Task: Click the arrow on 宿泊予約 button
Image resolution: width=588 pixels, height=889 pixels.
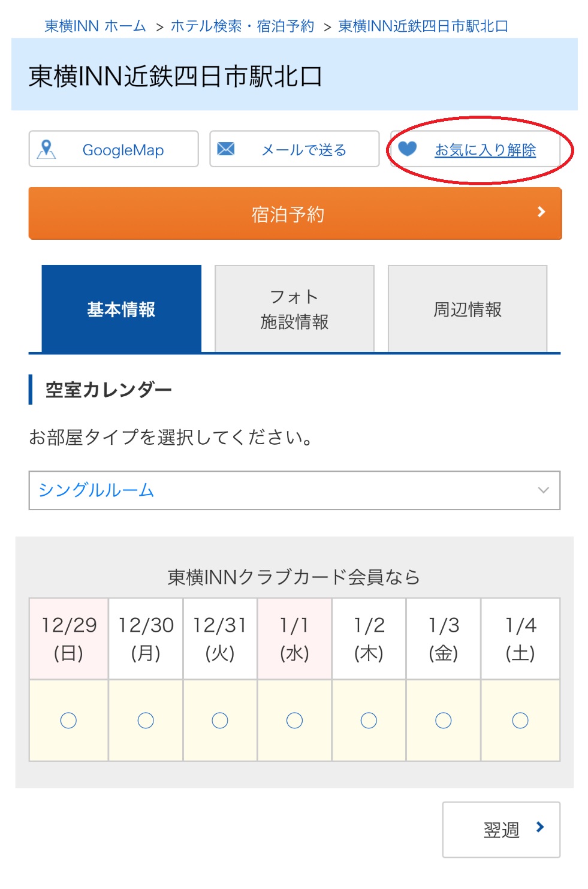Action: point(541,212)
